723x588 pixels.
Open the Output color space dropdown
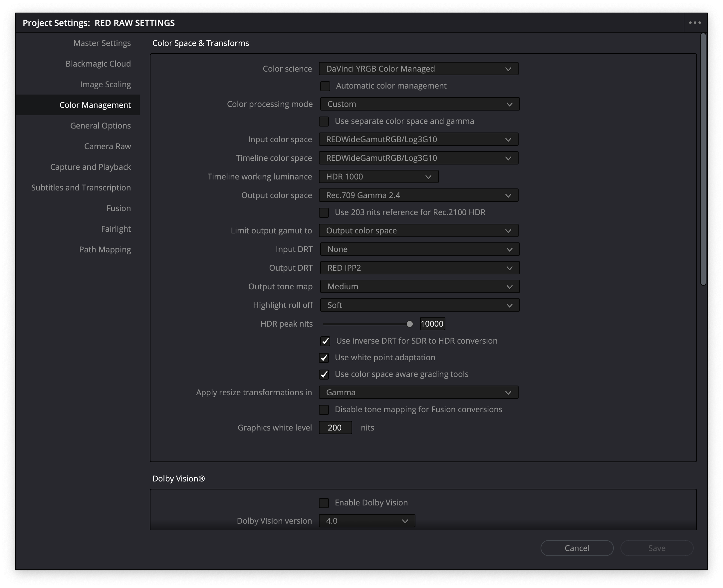(x=418, y=195)
